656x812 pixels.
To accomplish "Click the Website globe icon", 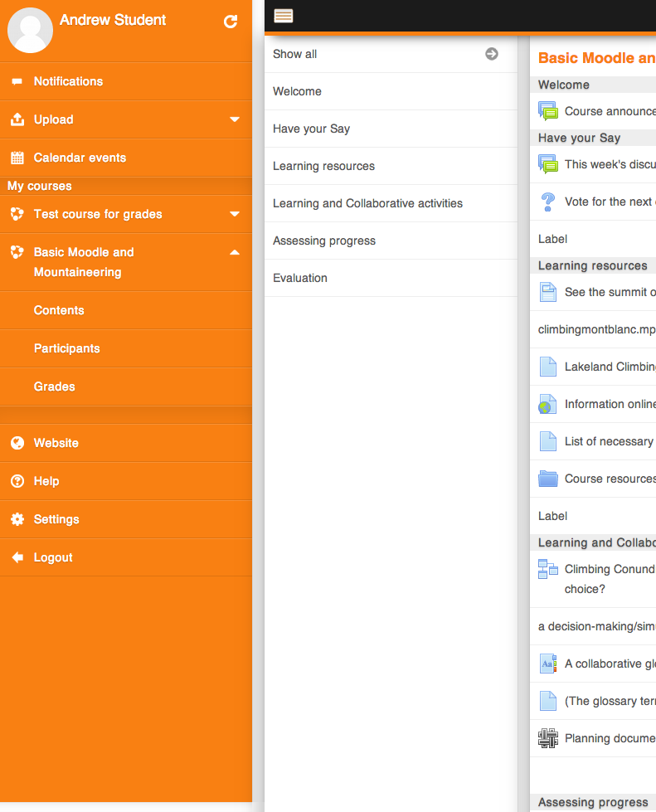I will pos(17,443).
